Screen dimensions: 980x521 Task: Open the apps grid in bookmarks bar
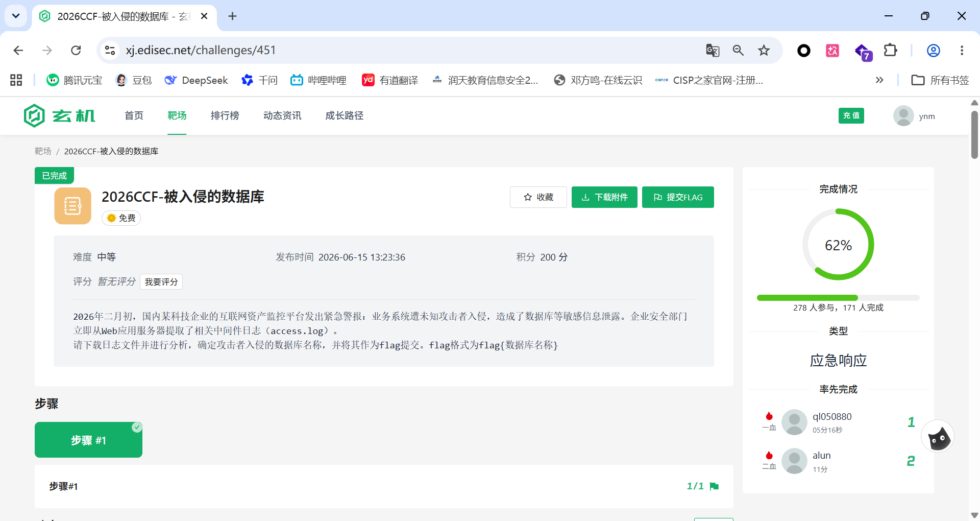coord(16,80)
